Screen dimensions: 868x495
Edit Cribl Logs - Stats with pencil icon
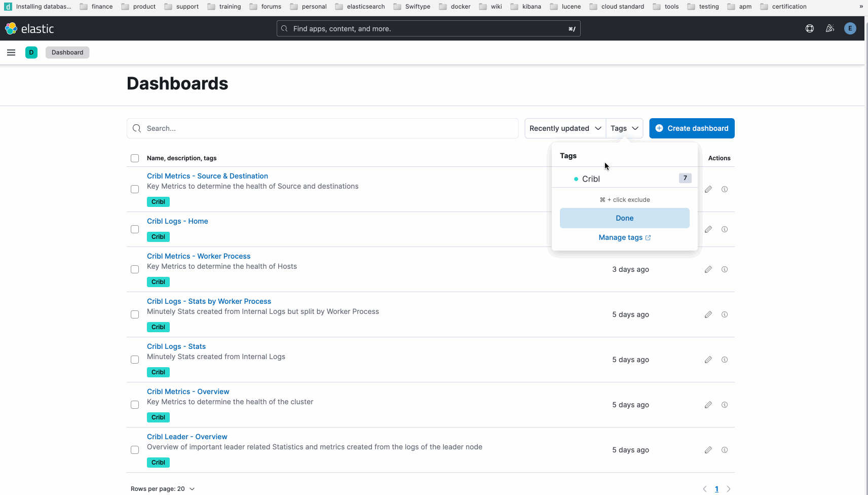[708, 359]
